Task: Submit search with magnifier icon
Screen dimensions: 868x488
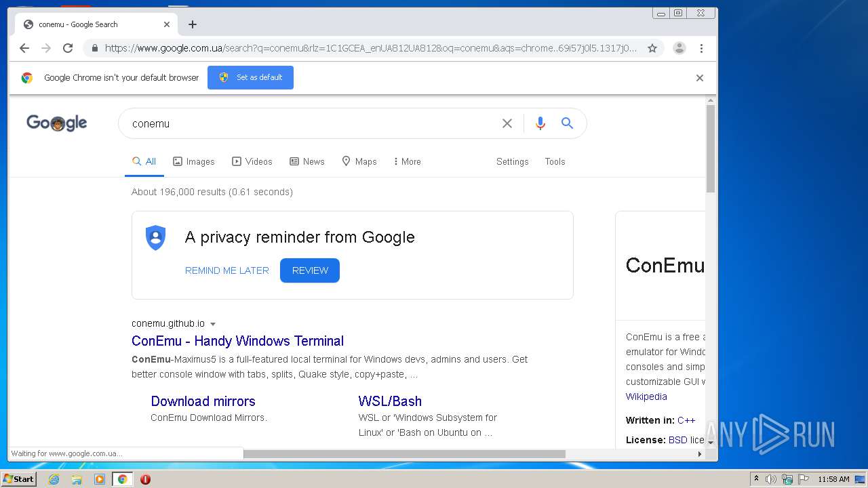Action: 568,123
